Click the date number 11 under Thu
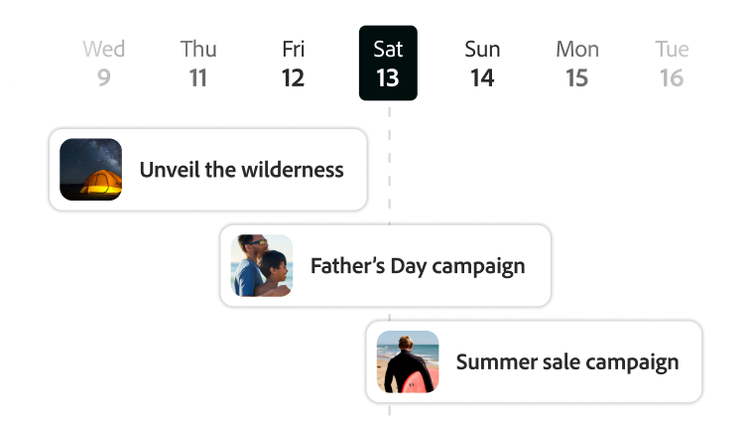750x423 pixels. click(x=198, y=78)
